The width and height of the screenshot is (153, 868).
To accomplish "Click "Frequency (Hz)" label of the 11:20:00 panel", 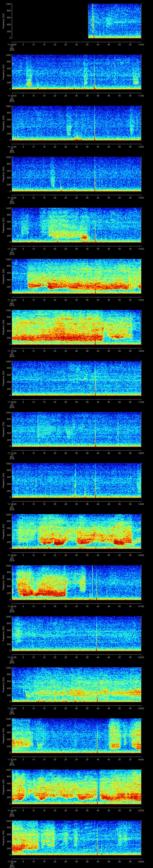I will (x=3, y=583).
